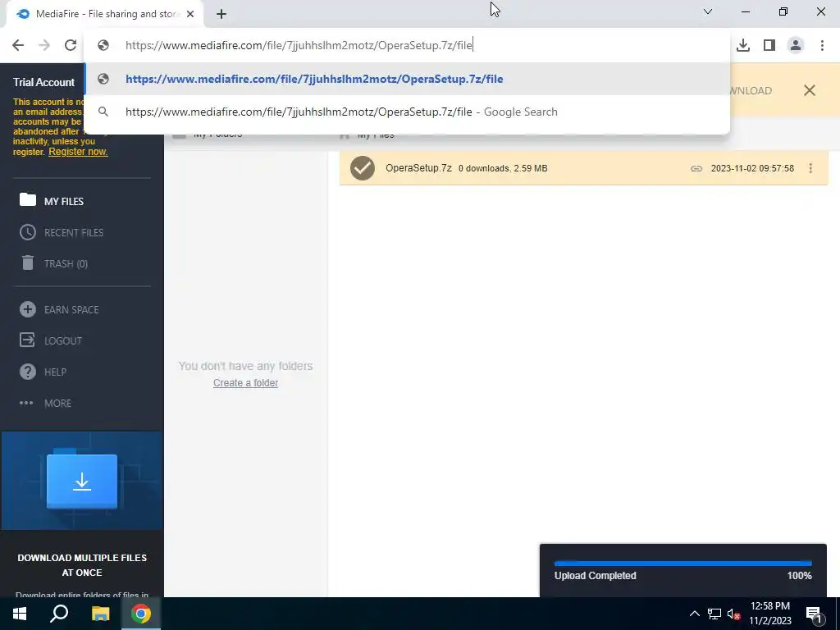This screenshot has height=630, width=840.
Task: Click Trial Account heading
Action: 44,83
